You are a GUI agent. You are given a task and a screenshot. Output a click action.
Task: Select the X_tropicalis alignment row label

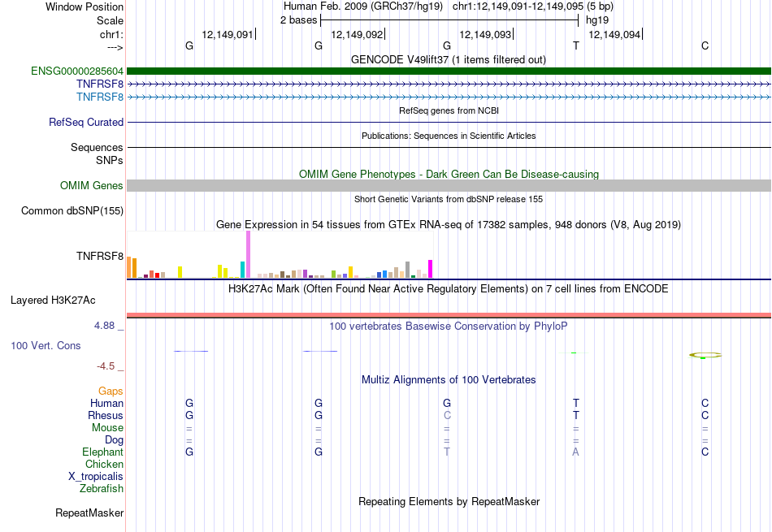96,477
